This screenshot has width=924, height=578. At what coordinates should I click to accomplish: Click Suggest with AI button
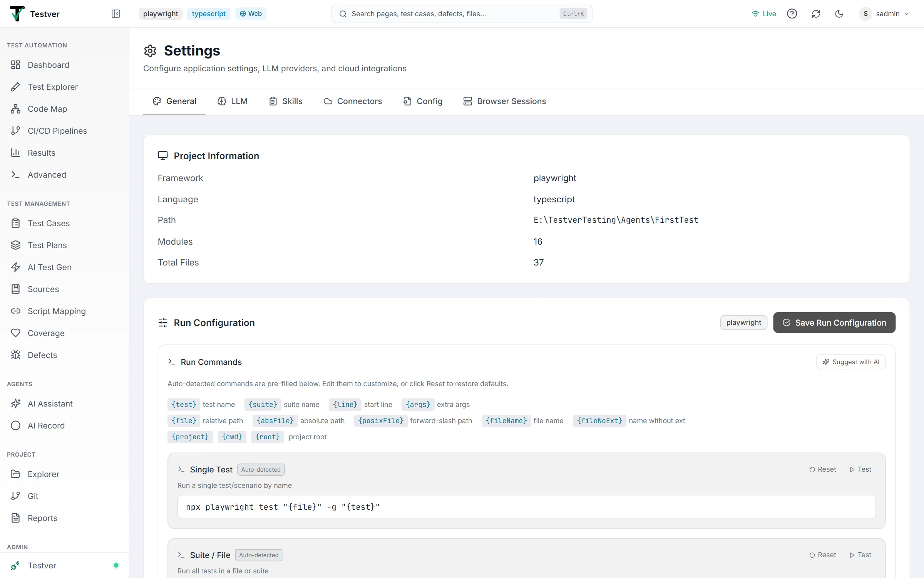[x=851, y=362]
